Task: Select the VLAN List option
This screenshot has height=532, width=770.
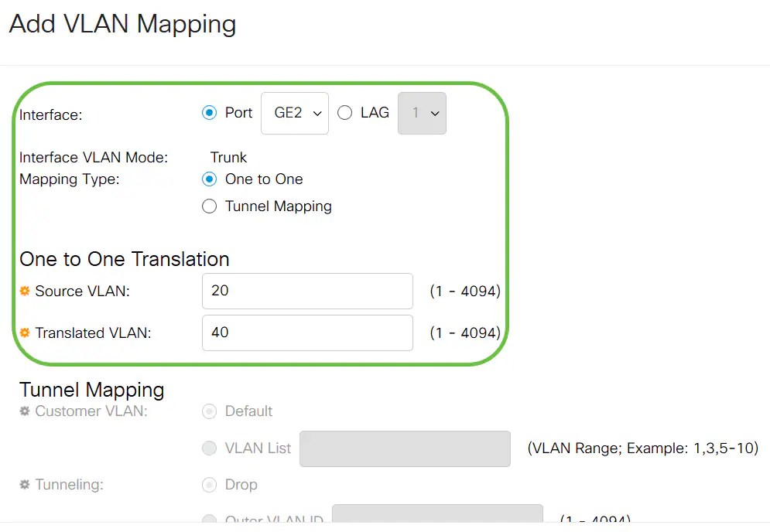Action: 209,448
